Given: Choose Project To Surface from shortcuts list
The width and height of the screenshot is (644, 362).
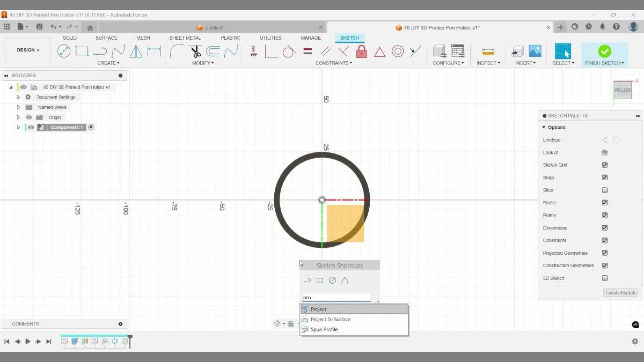Looking at the screenshot, I should [x=330, y=319].
